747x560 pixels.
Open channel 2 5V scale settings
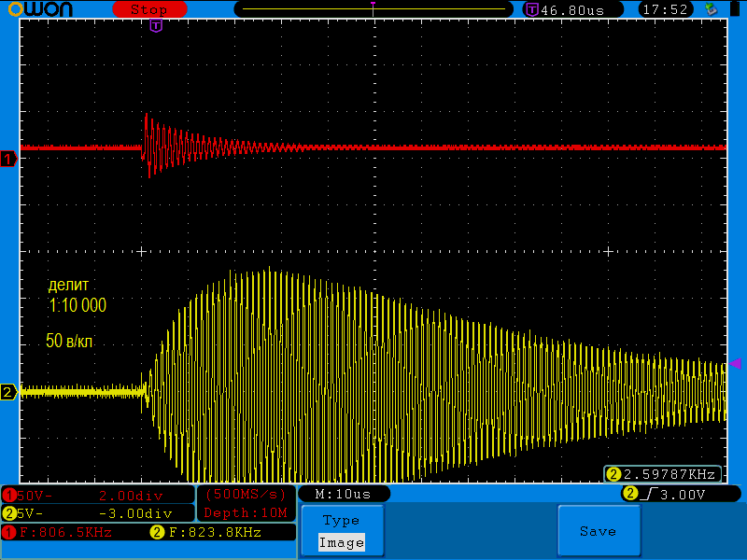tap(97, 512)
